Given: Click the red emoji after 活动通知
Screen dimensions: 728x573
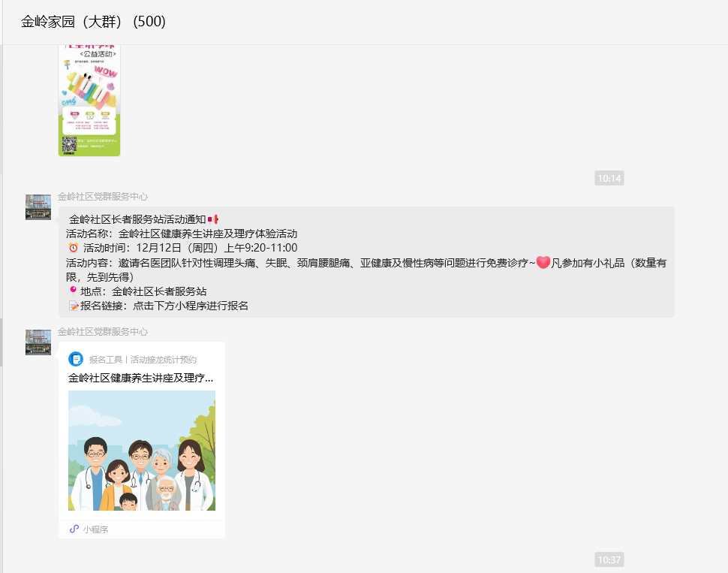Looking at the screenshot, I should coord(214,219).
